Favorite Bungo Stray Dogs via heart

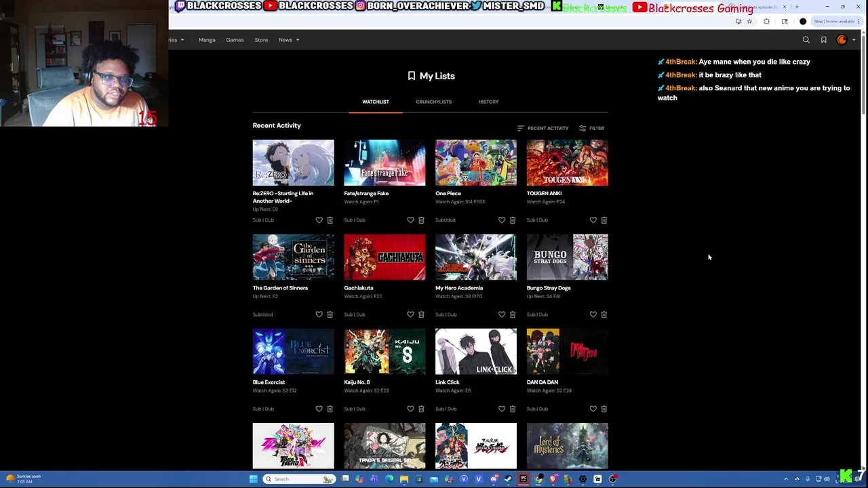[593, 314]
